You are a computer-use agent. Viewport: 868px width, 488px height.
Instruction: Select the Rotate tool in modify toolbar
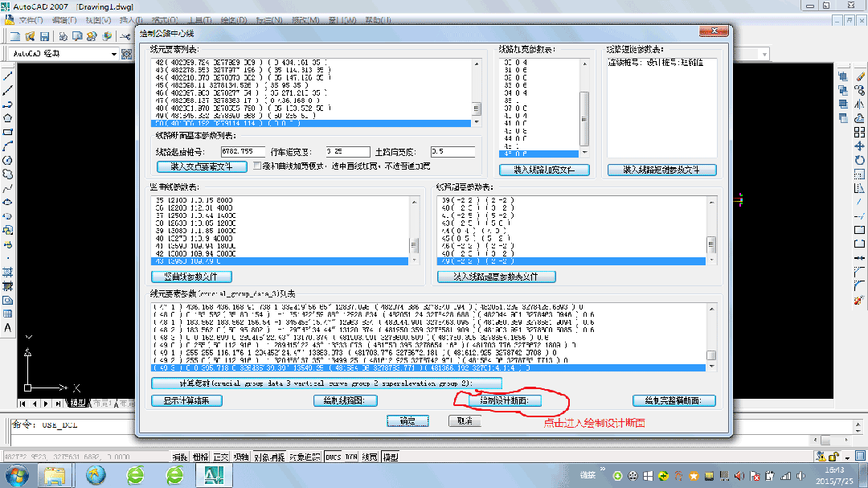859,160
